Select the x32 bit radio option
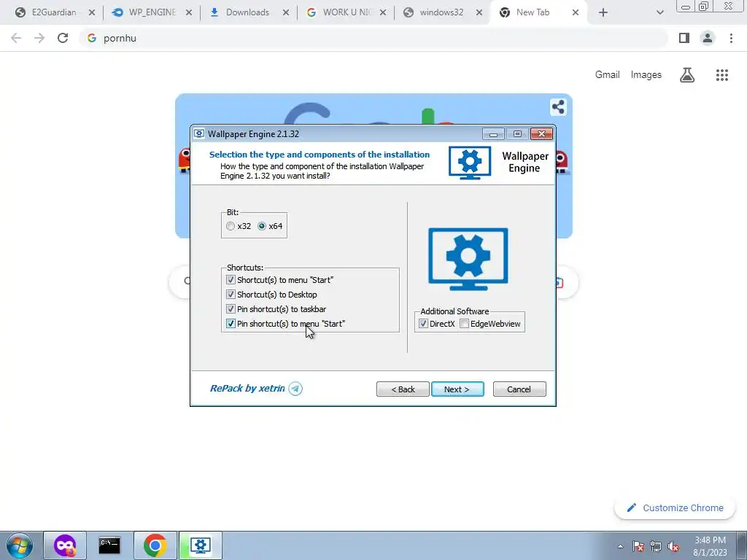Viewport: 747px width, 560px height. [x=231, y=226]
